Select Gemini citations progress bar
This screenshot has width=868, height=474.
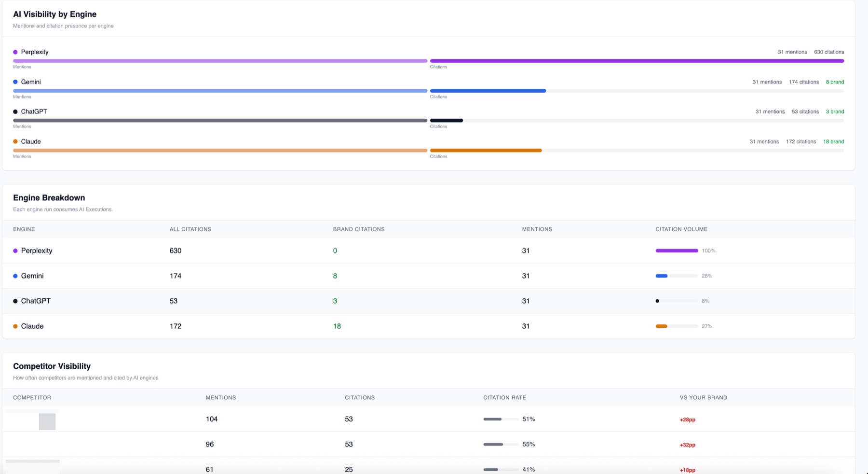pyautogui.click(x=637, y=91)
